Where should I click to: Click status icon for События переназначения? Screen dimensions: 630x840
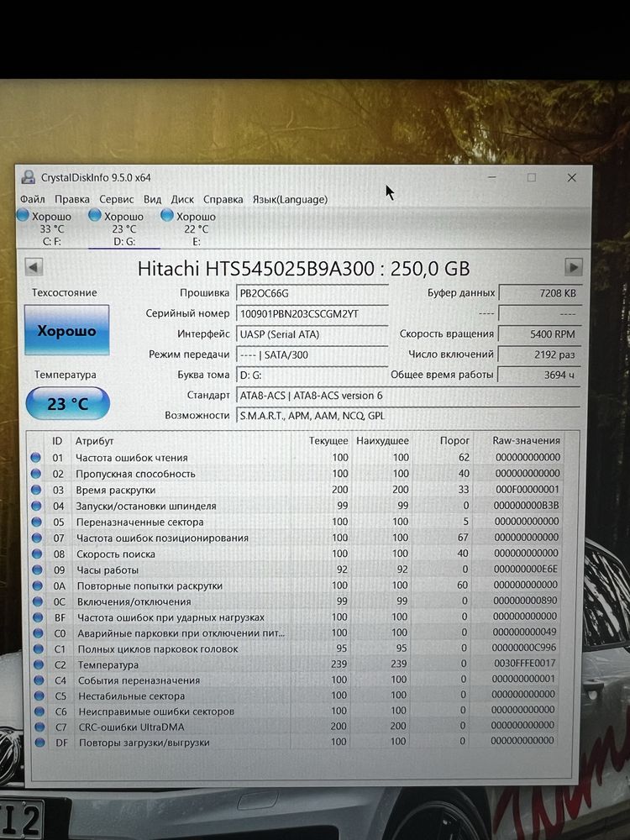coord(39,680)
